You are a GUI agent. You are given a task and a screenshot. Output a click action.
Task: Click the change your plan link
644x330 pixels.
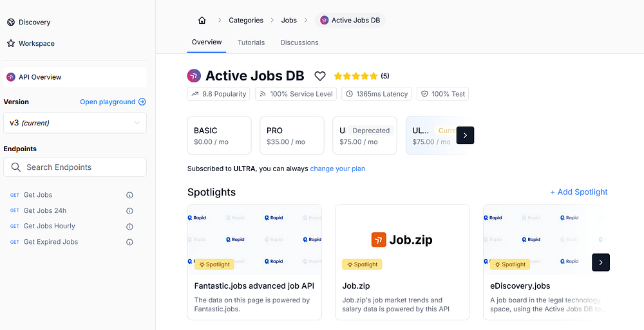pyautogui.click(x=337, y=169)
